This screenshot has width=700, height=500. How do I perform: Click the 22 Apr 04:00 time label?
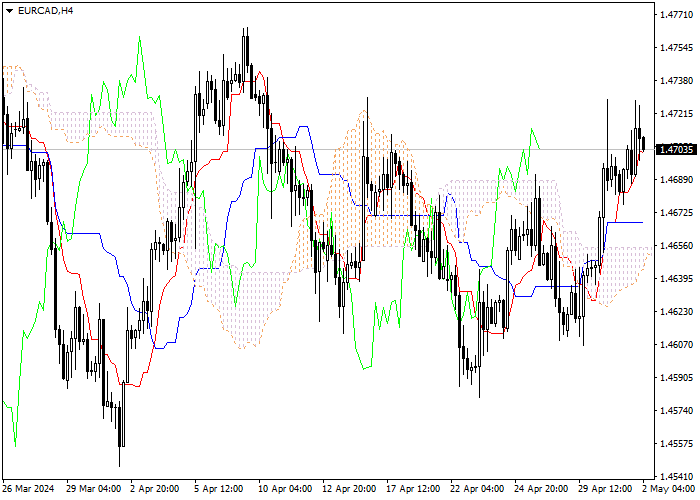pyautogui.click(x=478, y=489)
